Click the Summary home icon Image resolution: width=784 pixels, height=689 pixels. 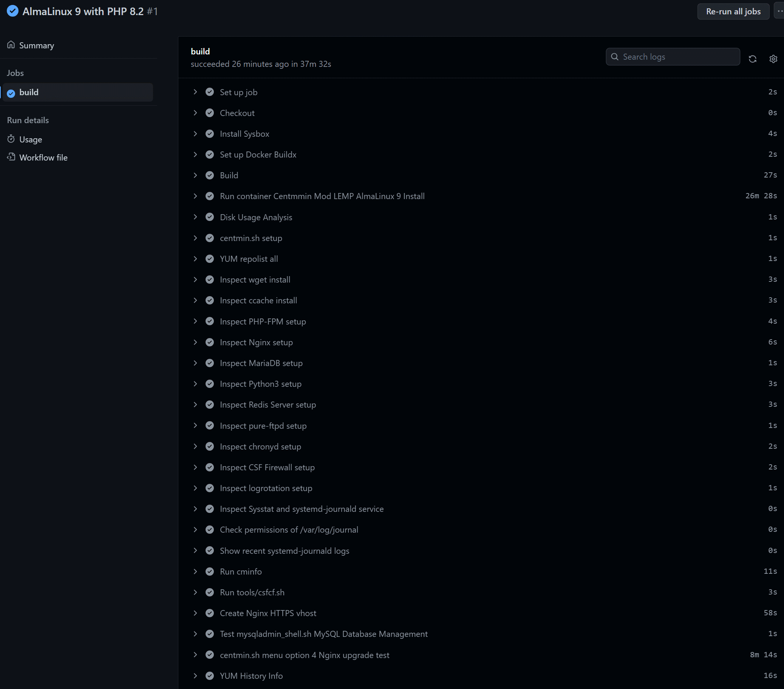click(x=11, y=45)
